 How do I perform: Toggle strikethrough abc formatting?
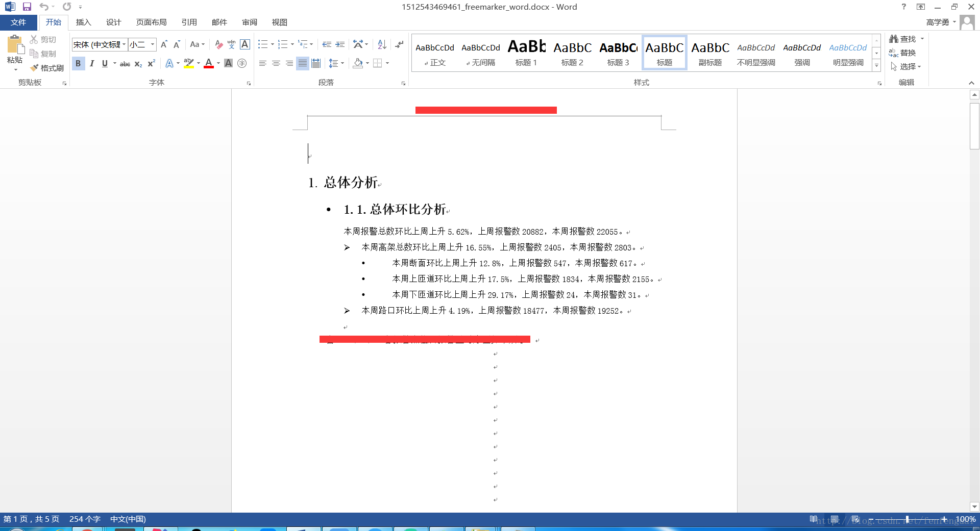point(125,63)
